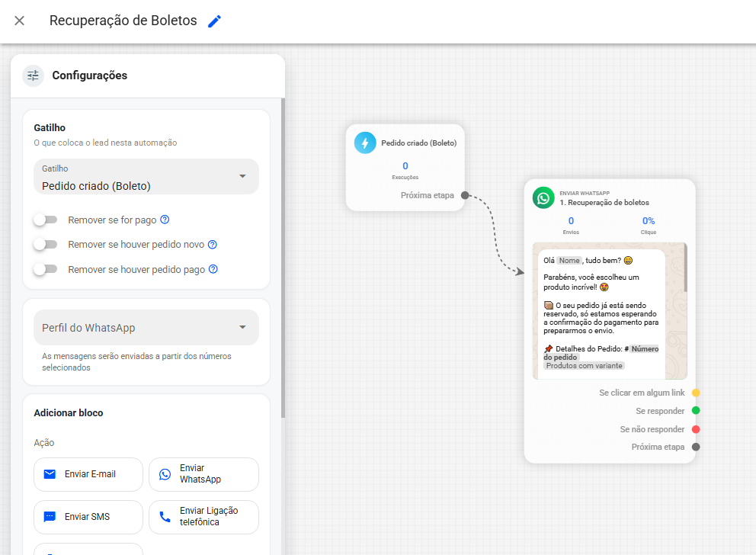The image size is (756, 555).
Task: Click the Nome variable tag in message
Action: point(569,261)
